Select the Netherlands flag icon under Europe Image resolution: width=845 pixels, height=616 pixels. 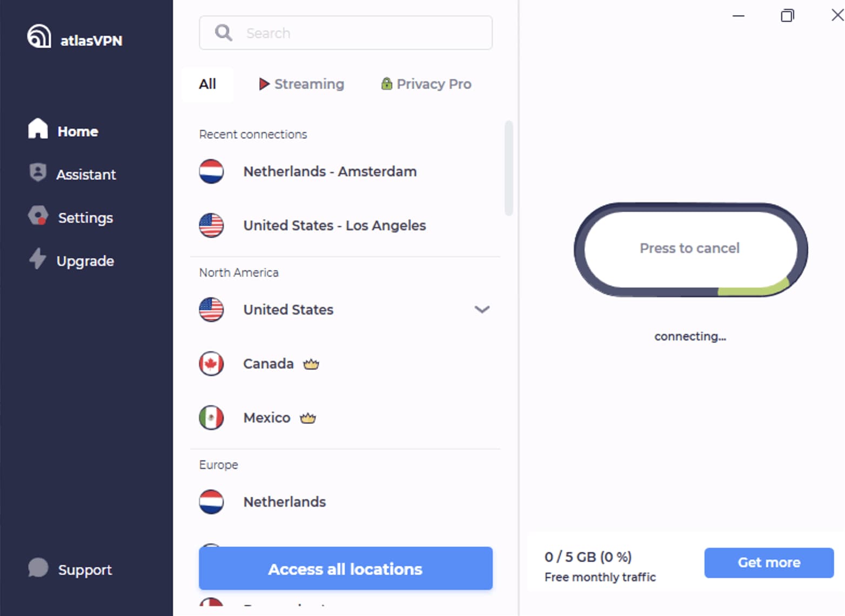(211, 501)
